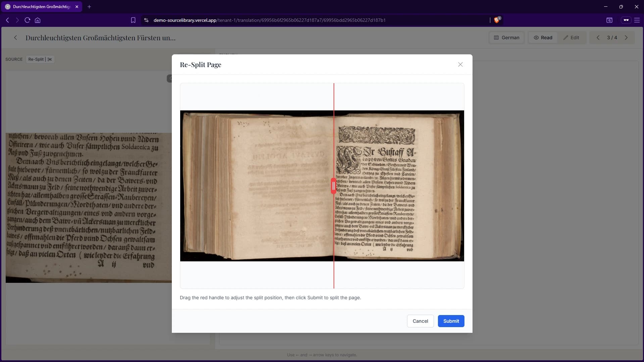Go back a page with left chevron
This screenshot has height=362, width=644.
(x=598, y=38)
